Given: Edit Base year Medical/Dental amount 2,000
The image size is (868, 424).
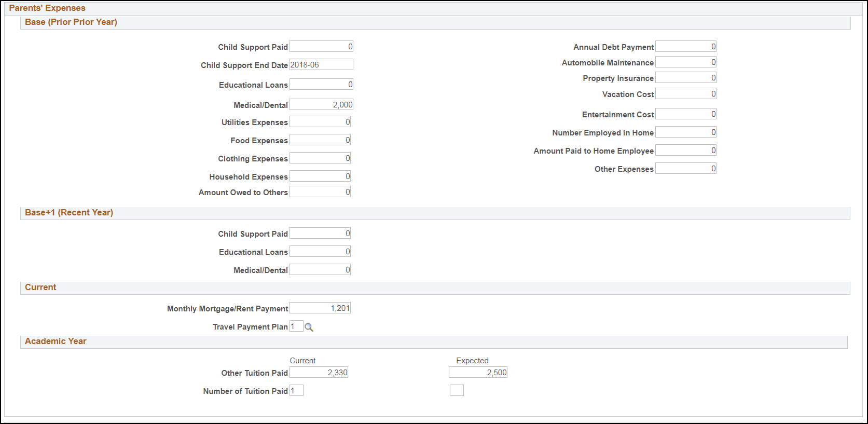Looking at the screenshot, I should click(321, 105).
